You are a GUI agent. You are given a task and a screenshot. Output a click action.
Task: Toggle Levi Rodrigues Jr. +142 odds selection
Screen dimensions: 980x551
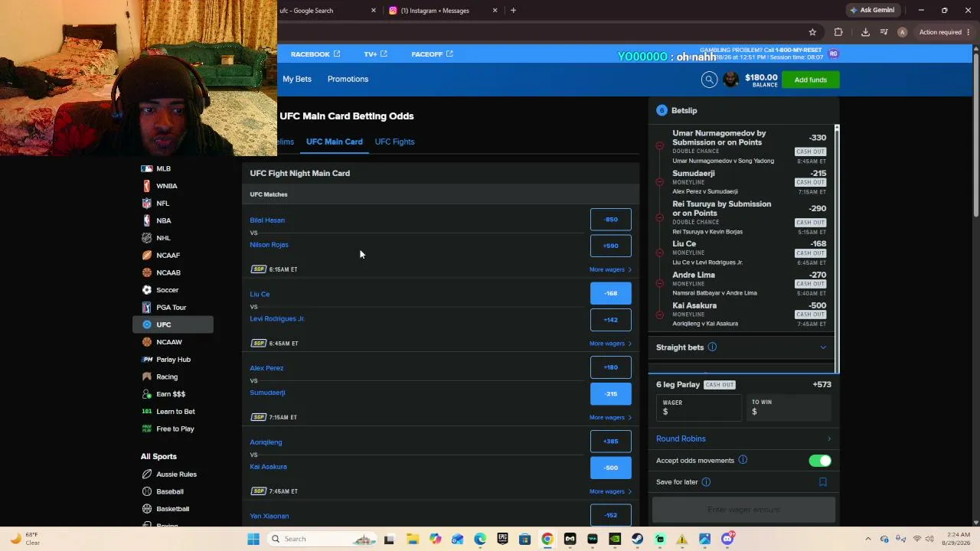[611, 320]
